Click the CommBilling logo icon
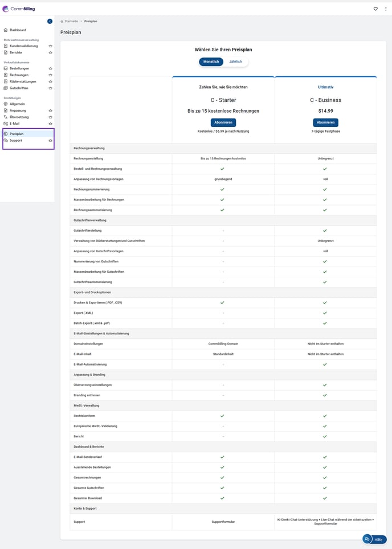Screen dimensions: 392x549 [6, 9]
